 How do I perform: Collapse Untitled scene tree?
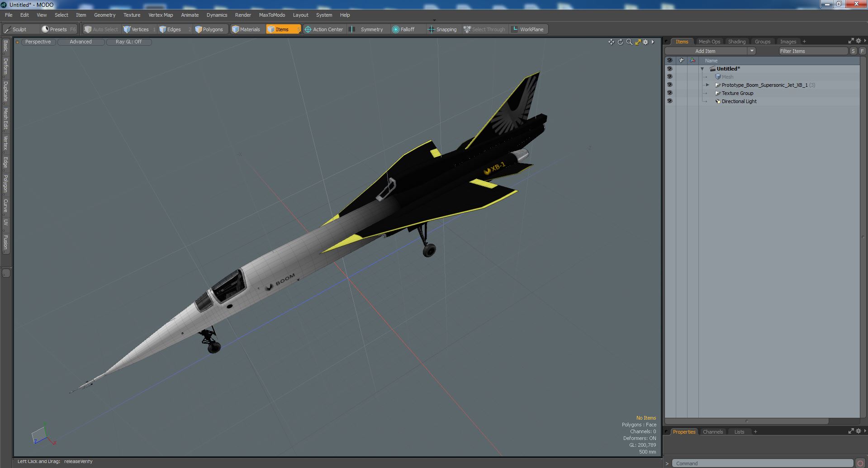click(x=702, y=69)
